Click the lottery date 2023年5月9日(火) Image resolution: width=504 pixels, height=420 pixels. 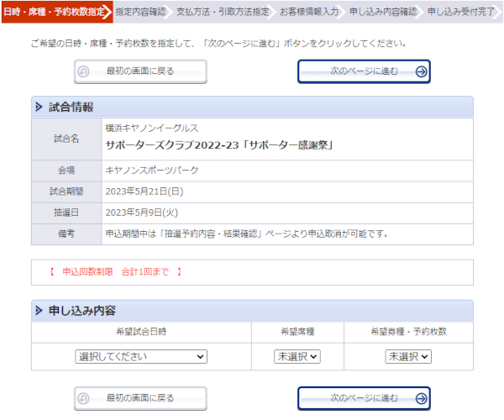pos(142,213)
